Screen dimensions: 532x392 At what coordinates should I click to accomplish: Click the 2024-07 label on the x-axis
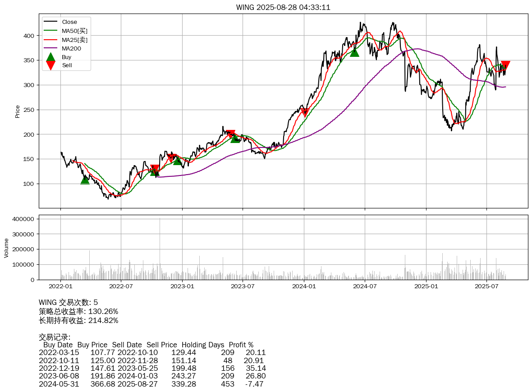click(x=365, y=286)
